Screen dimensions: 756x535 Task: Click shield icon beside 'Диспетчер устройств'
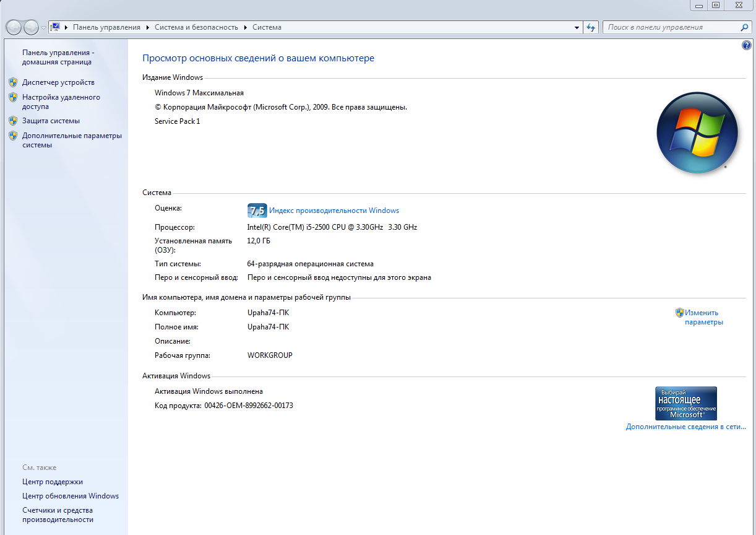12,82
